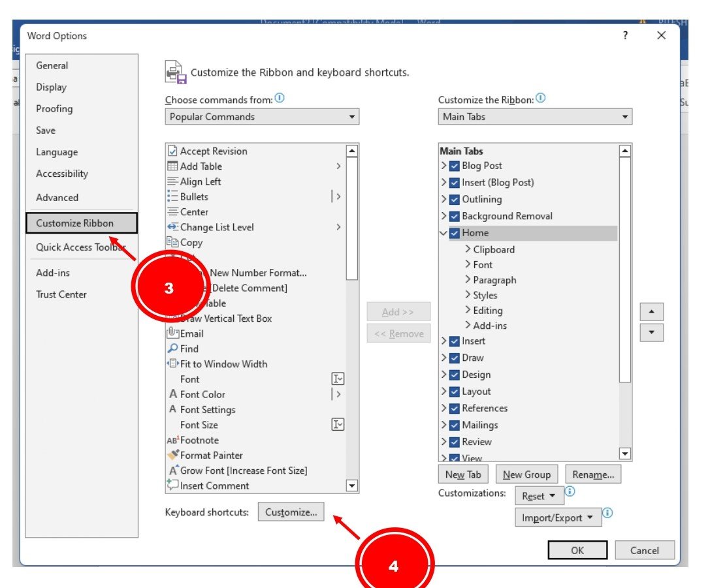The width and height of the screenshot is (725, 588).
Task: Confirm with the OK button
Action: click(577, 550)
